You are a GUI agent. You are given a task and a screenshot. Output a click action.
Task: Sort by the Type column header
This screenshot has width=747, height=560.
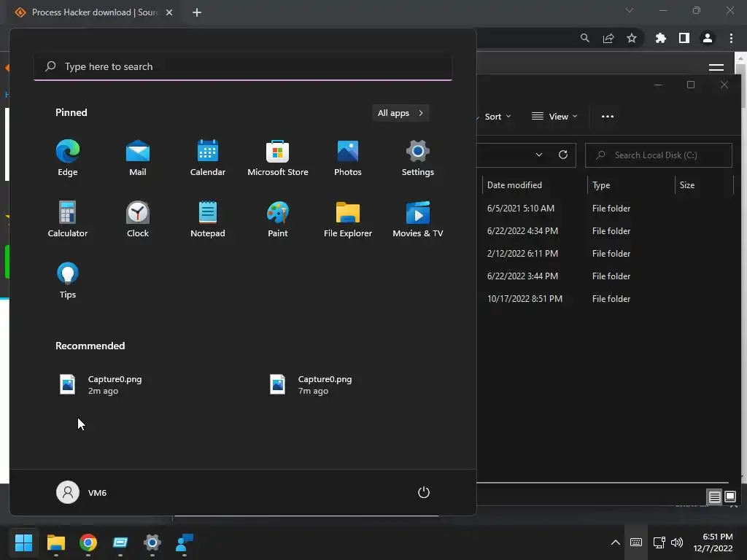point(631,185)
